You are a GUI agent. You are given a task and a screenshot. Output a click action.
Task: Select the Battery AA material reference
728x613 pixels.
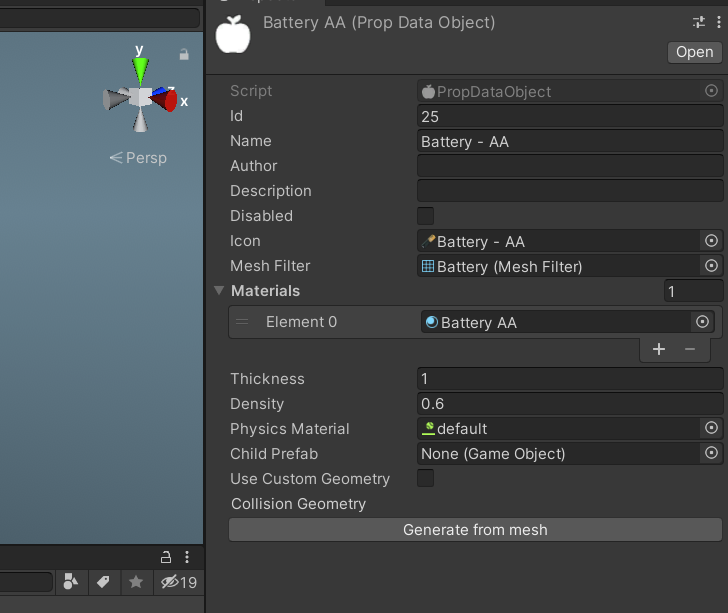pos(555,322)
